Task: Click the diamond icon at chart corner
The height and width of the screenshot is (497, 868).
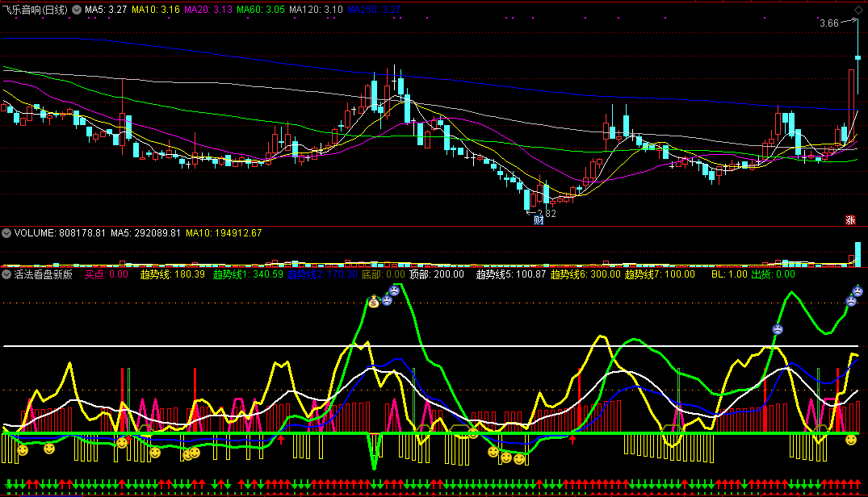Action: click(858, 10)
